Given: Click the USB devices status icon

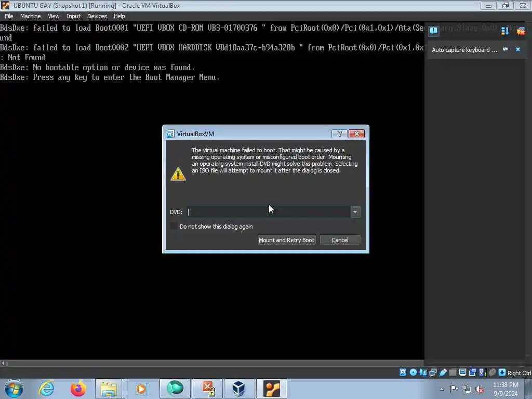Looking at the screenshot, I should pyautogui.click(x=443, y=372).
